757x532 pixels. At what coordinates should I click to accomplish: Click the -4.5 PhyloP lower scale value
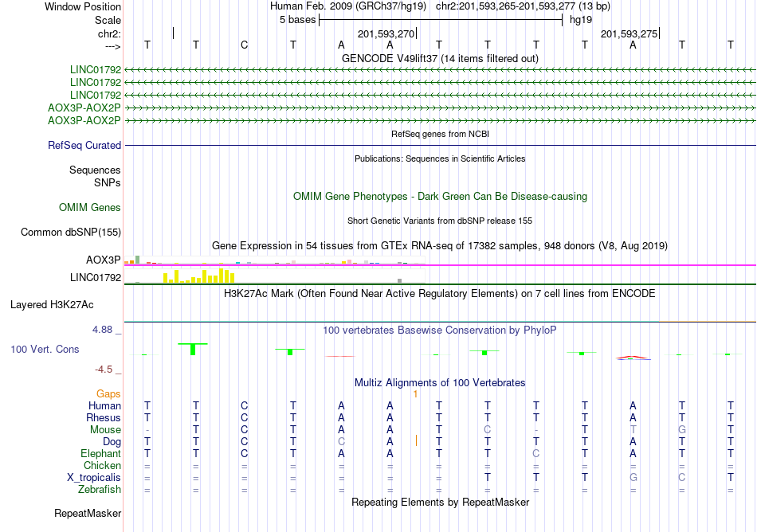click(x=104, y=370)
